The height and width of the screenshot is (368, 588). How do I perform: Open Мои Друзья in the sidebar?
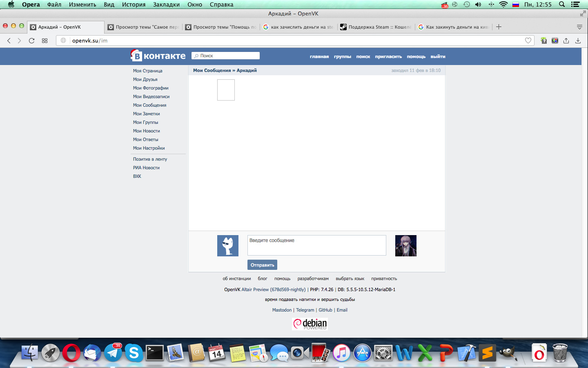pyautogui.click(x=145, y=79)
